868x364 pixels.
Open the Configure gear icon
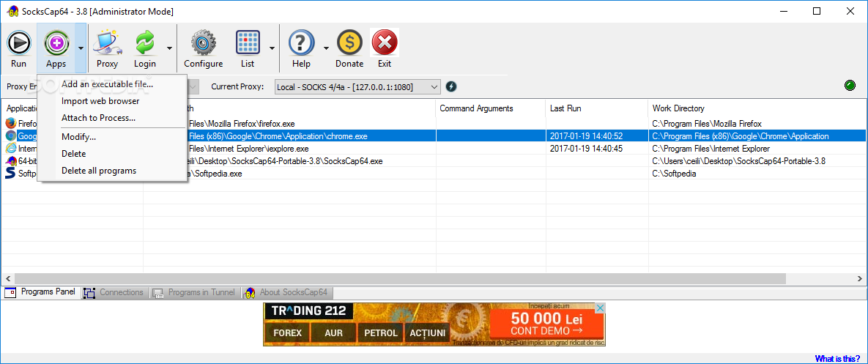point(203,42)
